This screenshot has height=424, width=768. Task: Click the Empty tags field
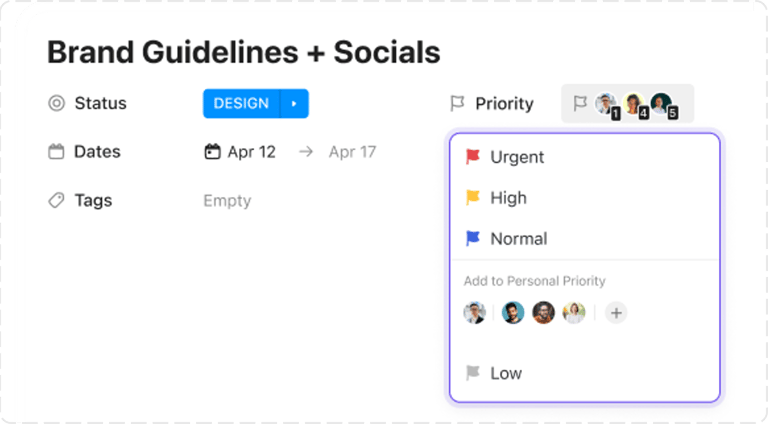coord(227,200)
